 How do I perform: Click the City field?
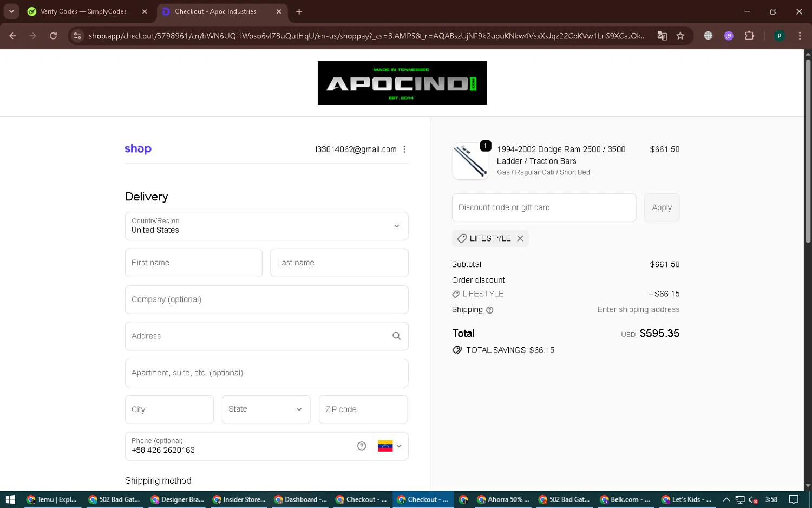tap(169, 409)
